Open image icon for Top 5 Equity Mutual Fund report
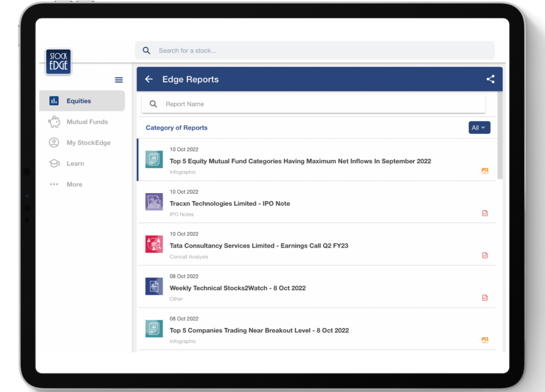The image size is (545, 392). 485,171
